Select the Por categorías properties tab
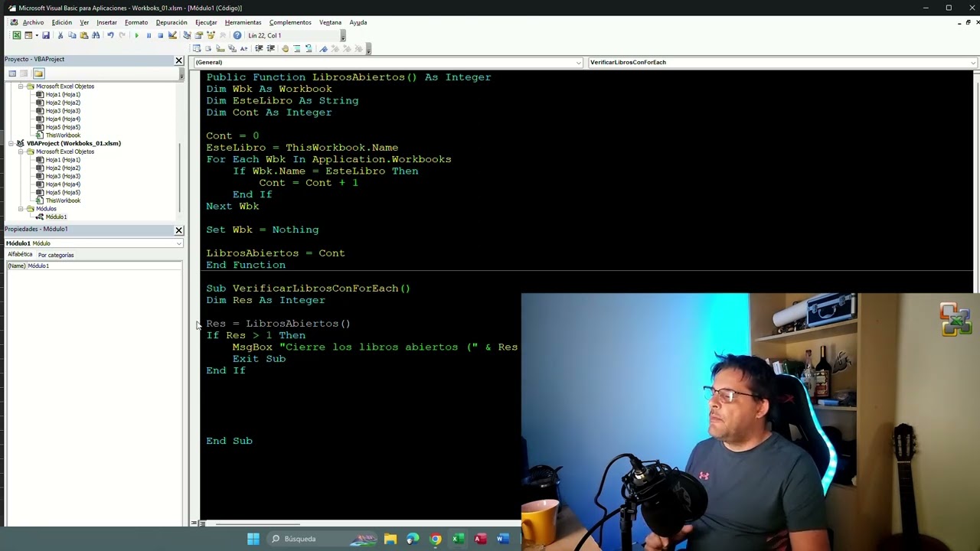This screenshot has height=551, width=980. tap(56, 255)
